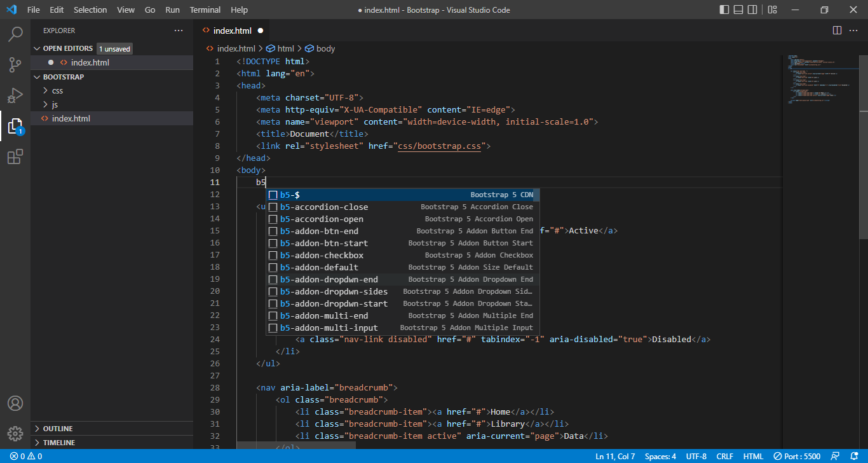Select b5-accordion-open suggestion
868x463 pixels.
tap(402, 219)
